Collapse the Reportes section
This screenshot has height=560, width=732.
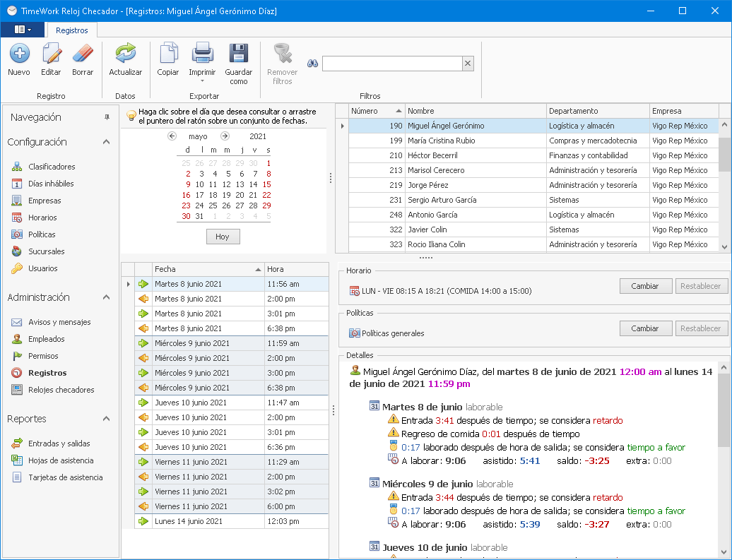106,419
